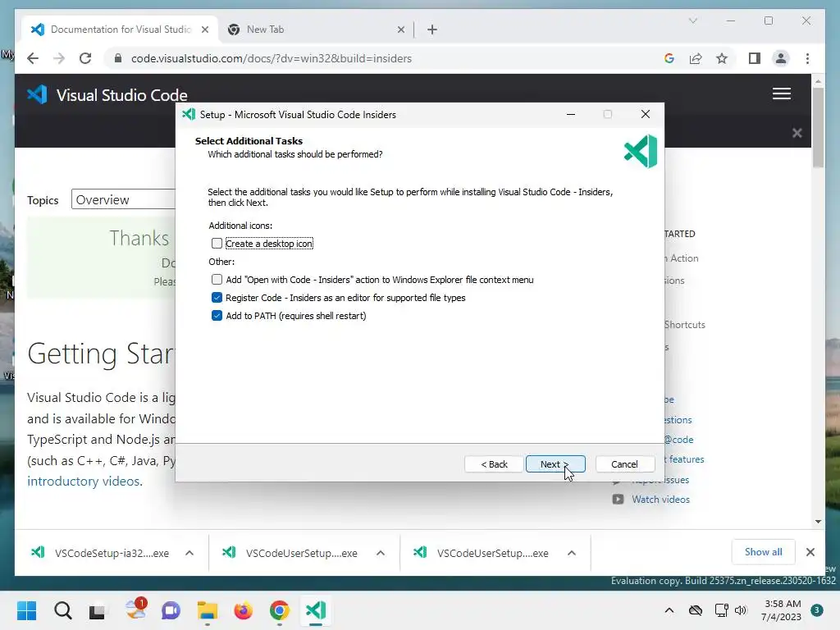Click the Visual Studio Code site logo
This screenshot has height=630, width=840.
(x=107, y=95)
